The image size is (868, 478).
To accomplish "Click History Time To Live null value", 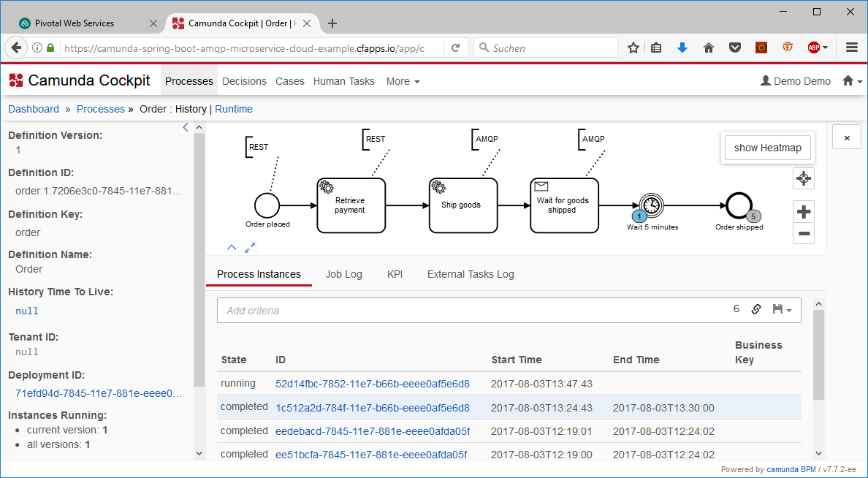I will tap(26, 311).
